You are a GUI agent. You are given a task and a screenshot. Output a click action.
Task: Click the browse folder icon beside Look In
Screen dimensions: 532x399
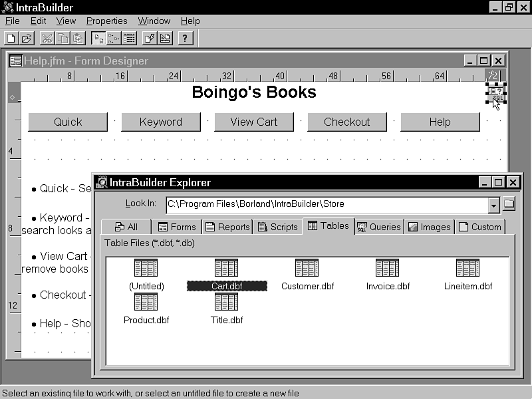509,204
